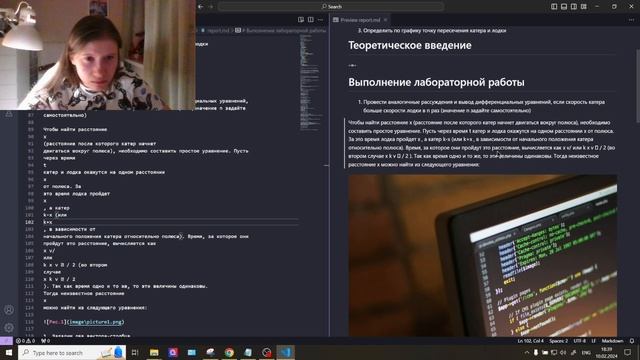Switch to Visual Studio Code taskbar icon
Screen dimensions: 640x360
tap(285, 353)
